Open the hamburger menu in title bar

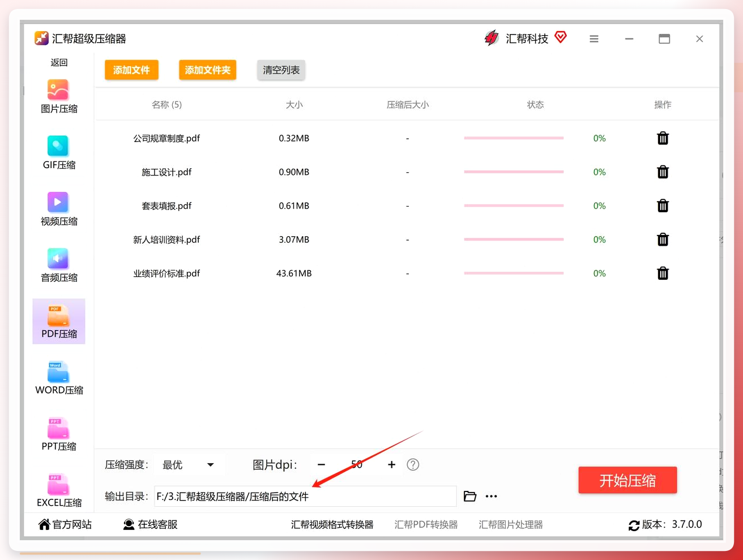(593, 39)
